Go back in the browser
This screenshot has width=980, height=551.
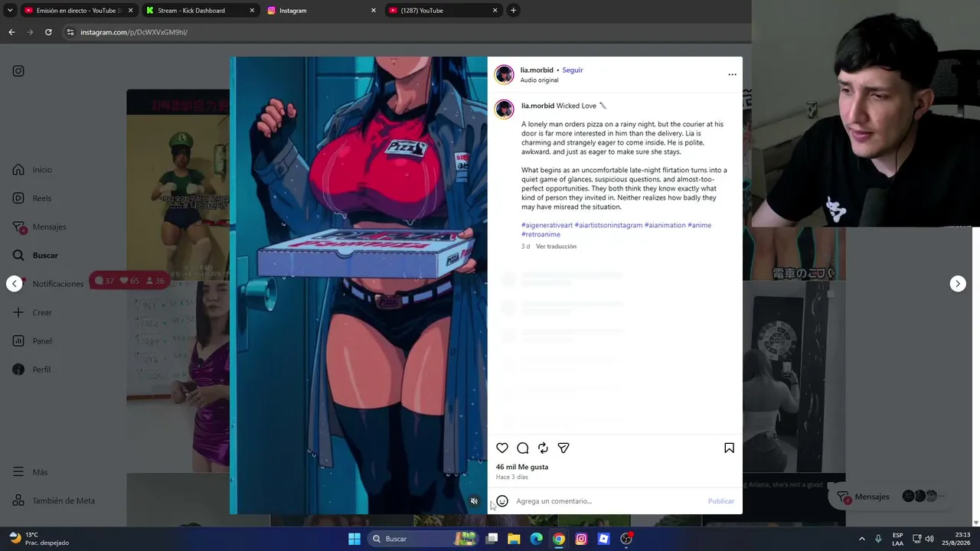[x=11, y=32]
